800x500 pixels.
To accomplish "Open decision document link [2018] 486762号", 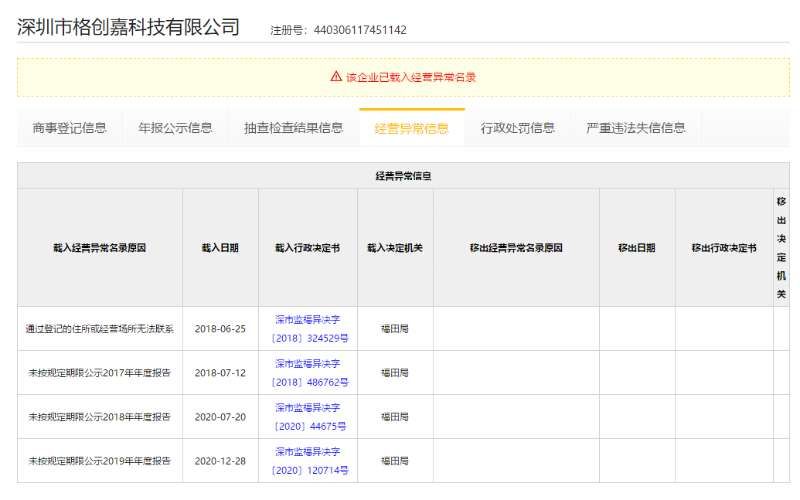I will point(308,373).
